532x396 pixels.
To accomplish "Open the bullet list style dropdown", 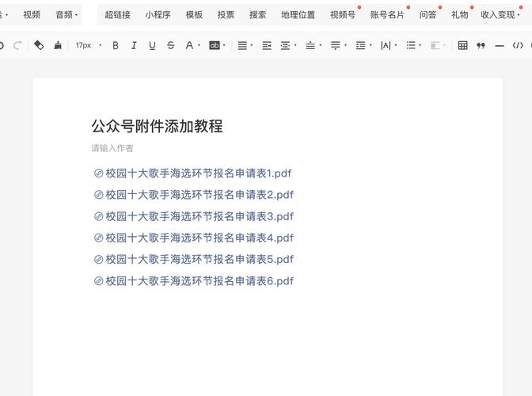I will (420, 45).
